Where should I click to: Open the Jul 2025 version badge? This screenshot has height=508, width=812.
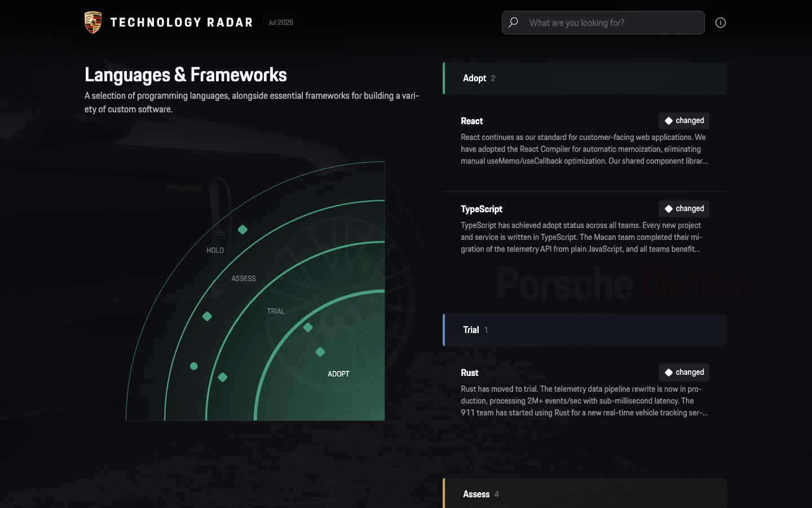[x=281, y=23]
